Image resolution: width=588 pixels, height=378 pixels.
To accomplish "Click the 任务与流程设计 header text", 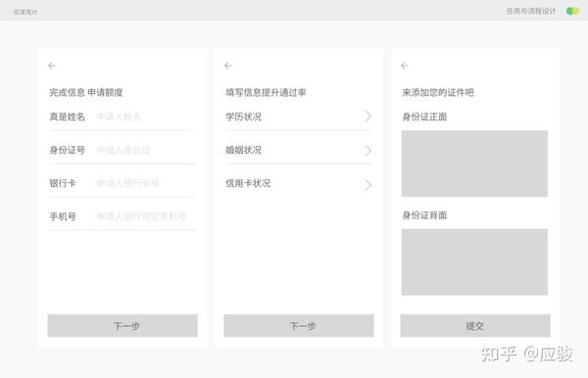I will click(531, 11).
